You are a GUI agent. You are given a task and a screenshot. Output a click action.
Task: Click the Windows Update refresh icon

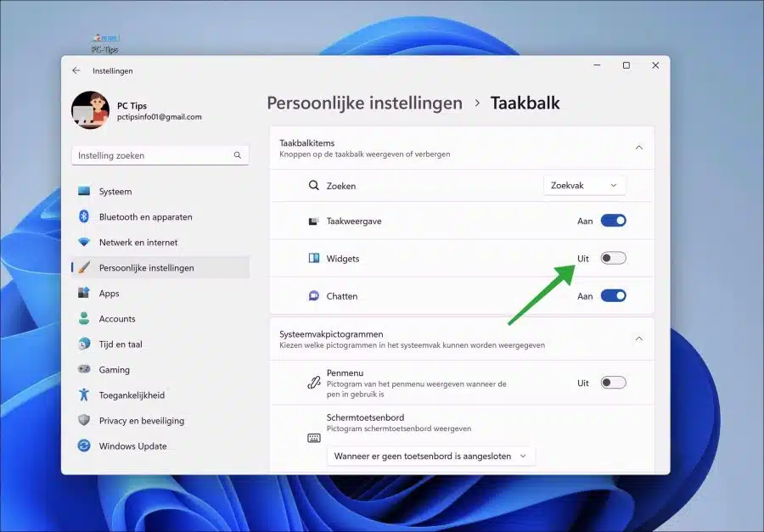(x=84, y=445)
